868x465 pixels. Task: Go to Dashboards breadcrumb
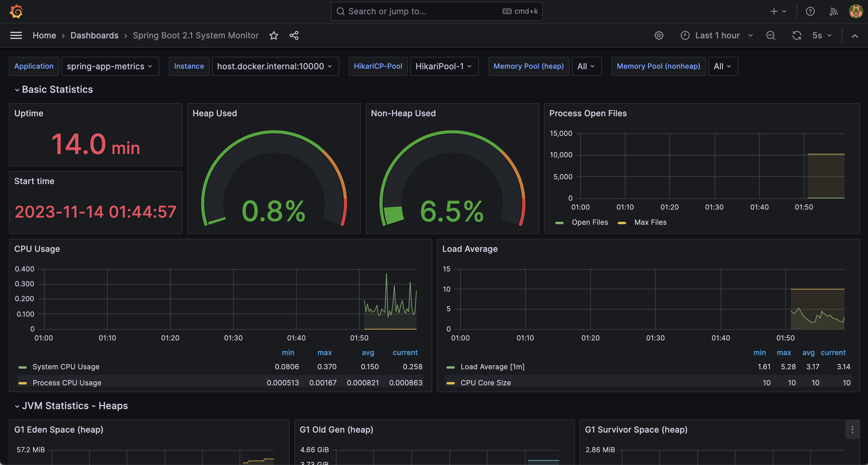(94, 35)
